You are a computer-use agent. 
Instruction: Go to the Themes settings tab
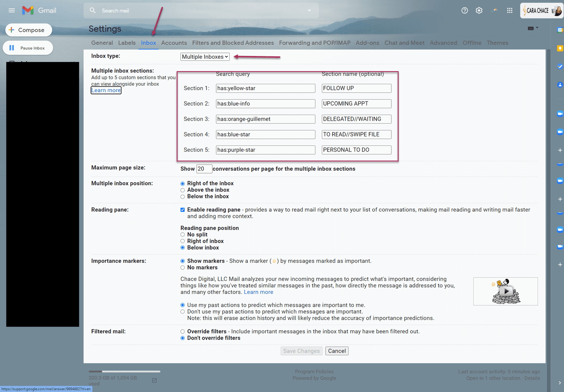coord(497,42)
